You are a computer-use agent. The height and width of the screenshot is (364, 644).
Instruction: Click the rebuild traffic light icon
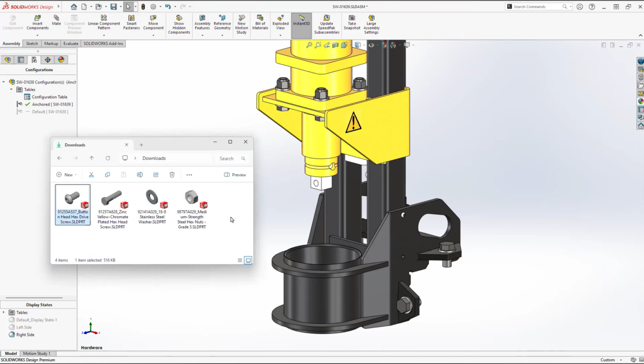[x=143, y=7]
